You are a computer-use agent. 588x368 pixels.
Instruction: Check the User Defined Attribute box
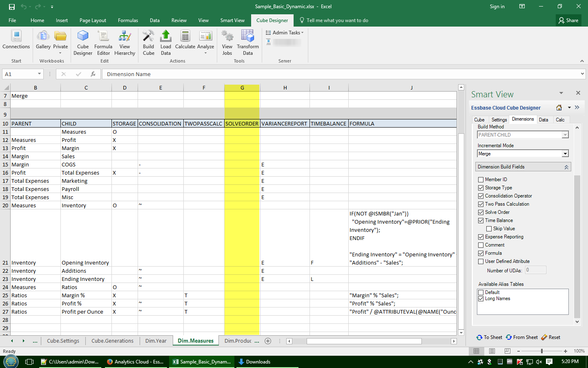481,261
